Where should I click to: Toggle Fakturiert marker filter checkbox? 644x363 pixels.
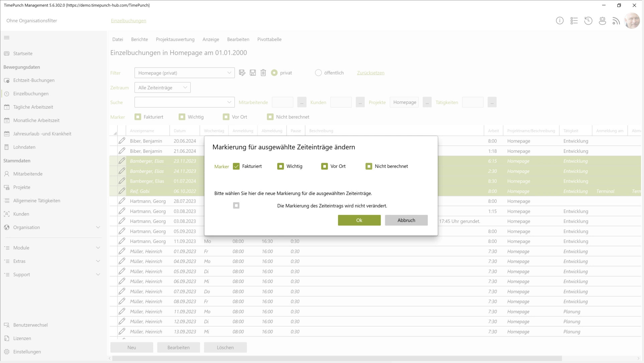138,117
